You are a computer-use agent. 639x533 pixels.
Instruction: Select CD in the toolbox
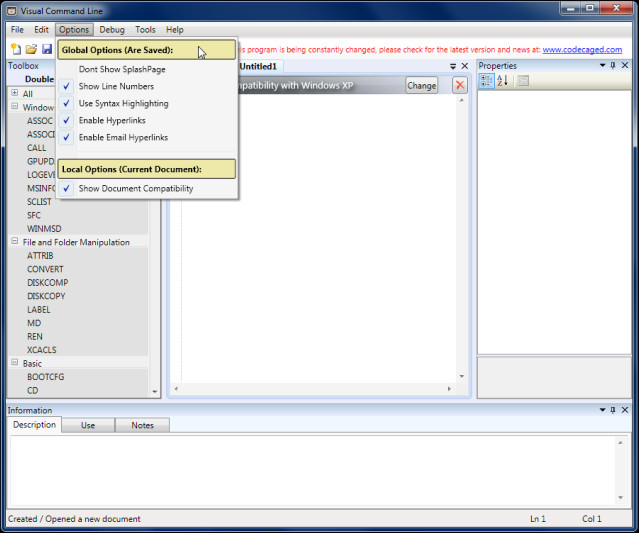click(x=33, y=390)
